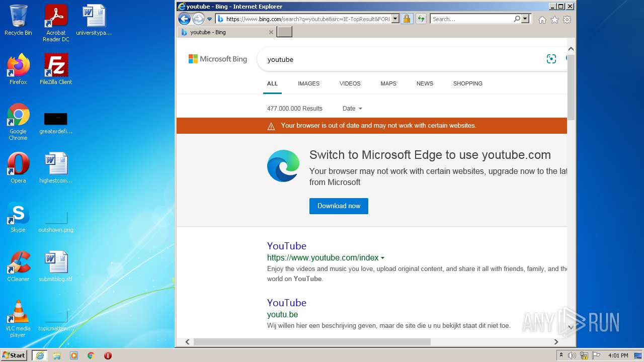
Task: Click the https://www.youtube.com/index URL
Action: (x=323, y=258)
